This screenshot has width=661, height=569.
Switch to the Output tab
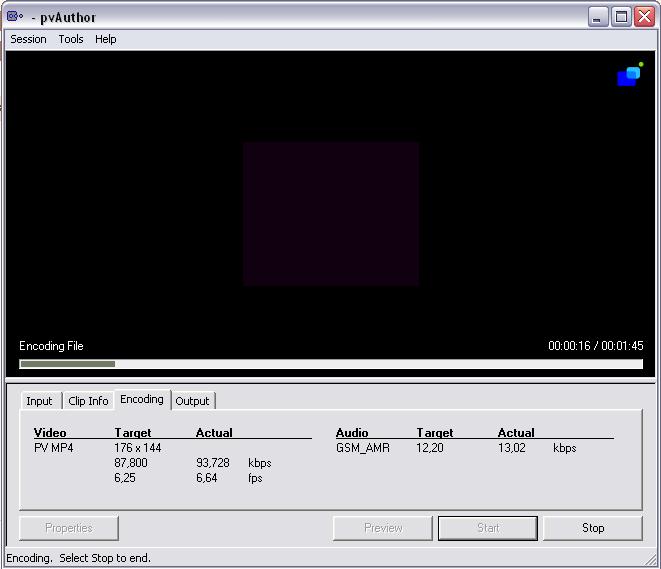(x=192, y=401)
